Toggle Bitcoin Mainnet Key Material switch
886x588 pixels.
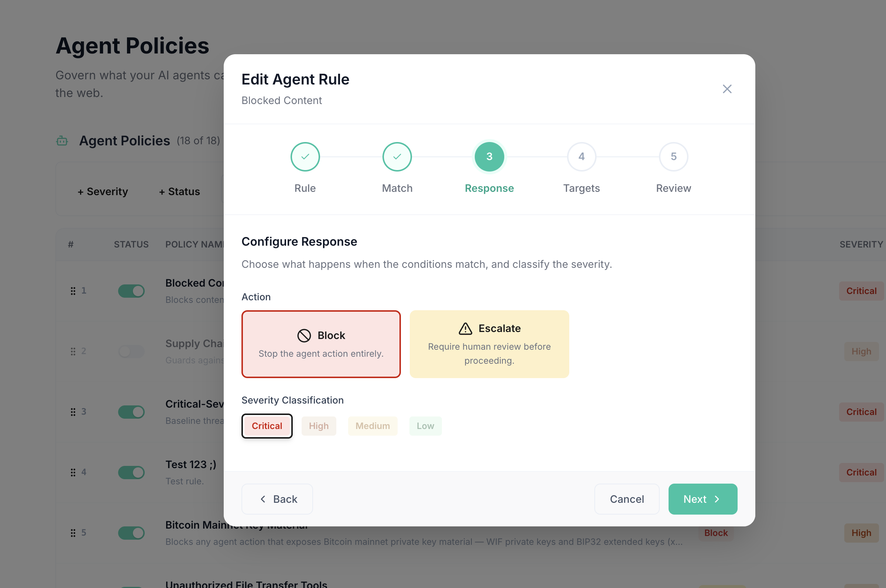[131, 533]
